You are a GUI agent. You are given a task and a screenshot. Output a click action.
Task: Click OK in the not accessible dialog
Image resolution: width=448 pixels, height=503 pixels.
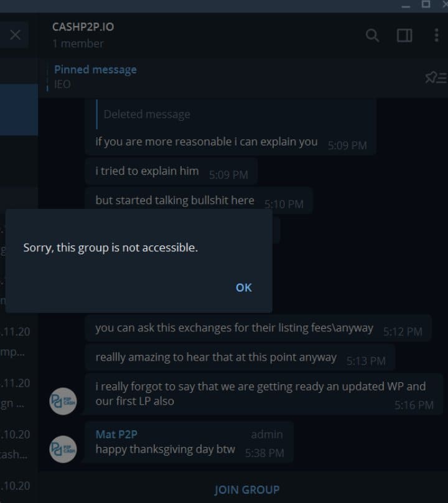[x=244, y=288]
